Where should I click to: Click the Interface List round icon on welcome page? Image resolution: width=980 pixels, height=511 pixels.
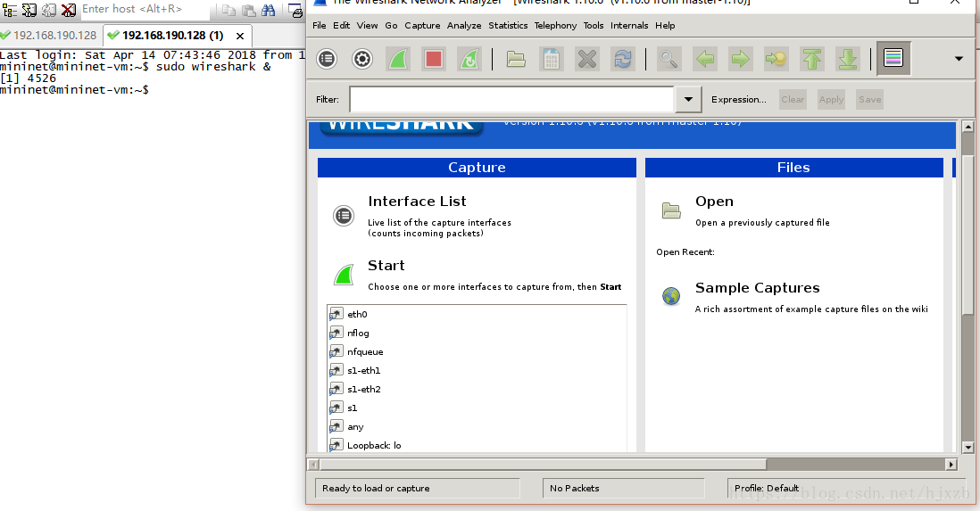[343, 216]
